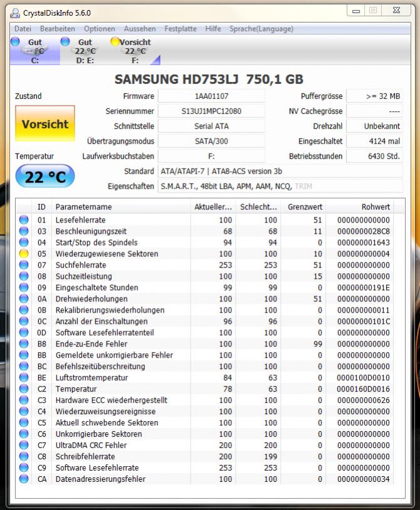Click the status icon for Wiederzuweisungsereignisse
The image size is (420, 510).
coord(24,412)
